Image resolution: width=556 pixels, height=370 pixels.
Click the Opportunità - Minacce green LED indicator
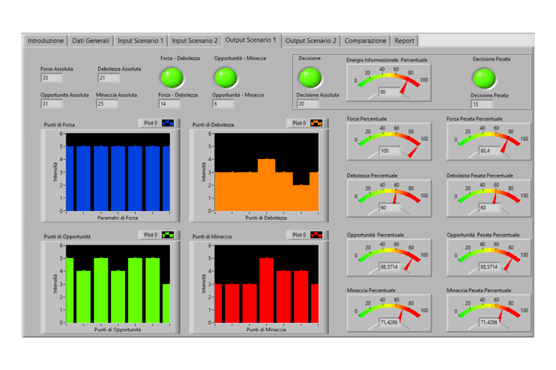click(x=226, y=78)
